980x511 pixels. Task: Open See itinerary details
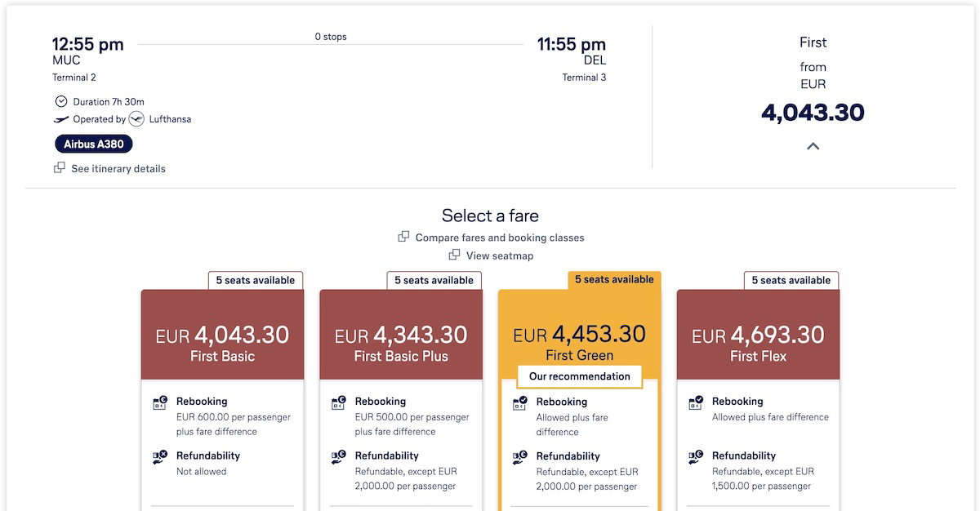pos(118,169)
